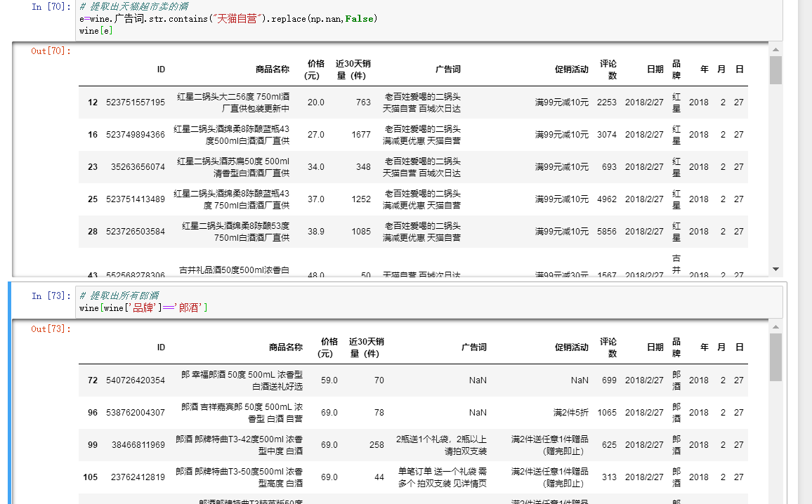Select row index 25 in first table
812x504 pixels.
93,199
